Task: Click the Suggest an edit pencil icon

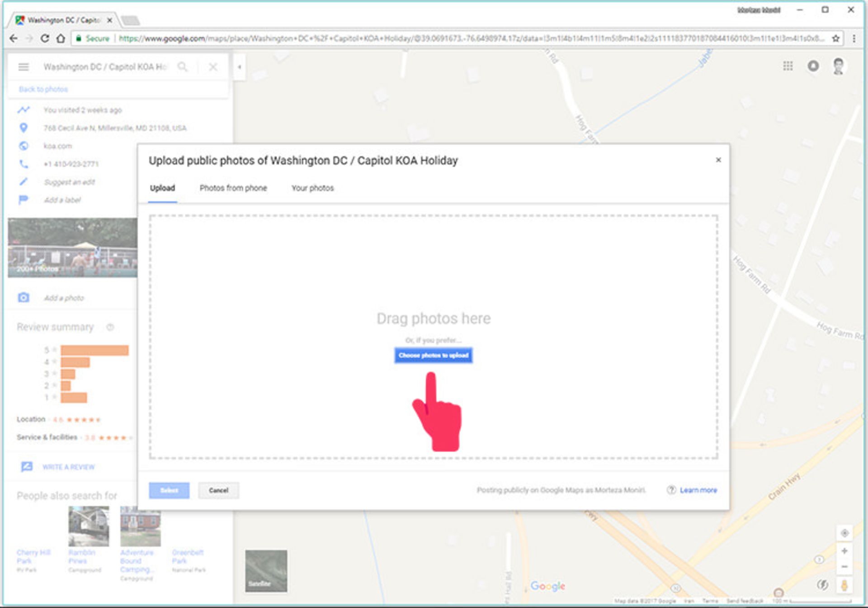Action: coord(24,182)
